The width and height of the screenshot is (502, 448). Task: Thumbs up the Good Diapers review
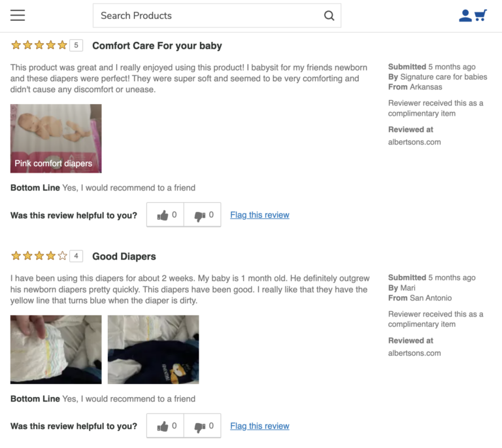(x=165, y=426)
